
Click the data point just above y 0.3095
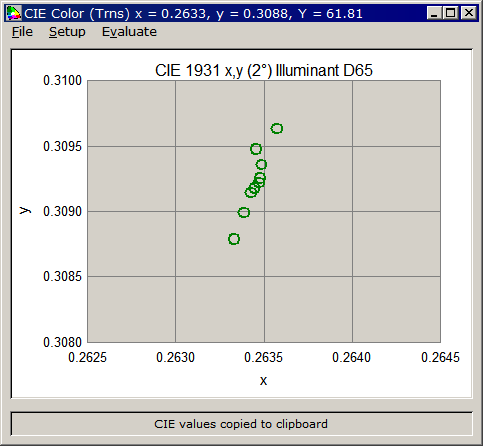pyautogui.click(x=256, y=149)
